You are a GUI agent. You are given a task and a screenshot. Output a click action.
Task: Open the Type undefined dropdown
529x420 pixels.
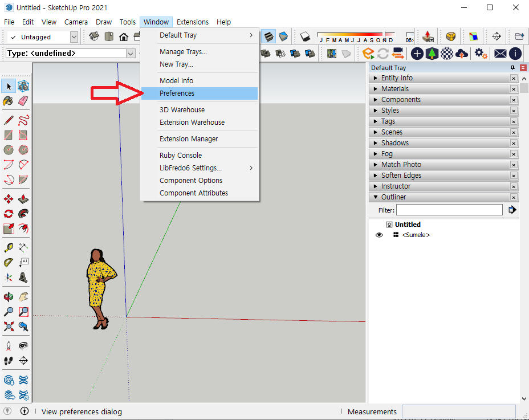(131, 54)
